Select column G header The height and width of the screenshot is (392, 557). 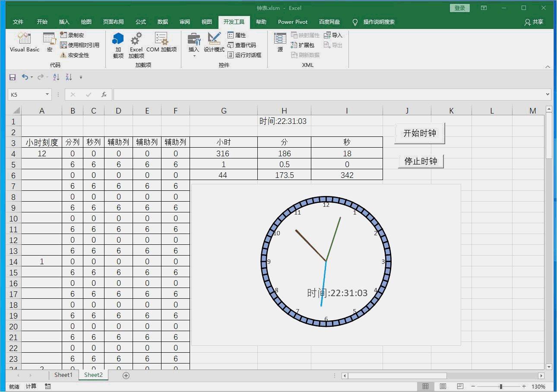[224, 111]
